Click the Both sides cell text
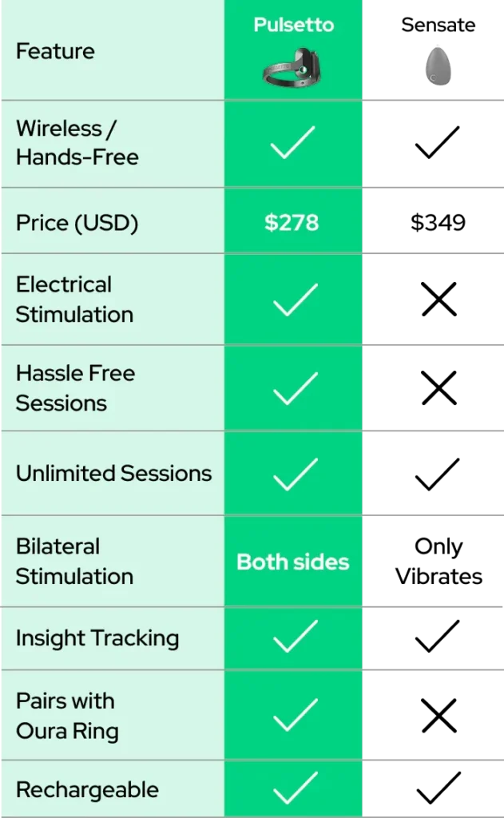504x818 pixels. coord(293,562)
